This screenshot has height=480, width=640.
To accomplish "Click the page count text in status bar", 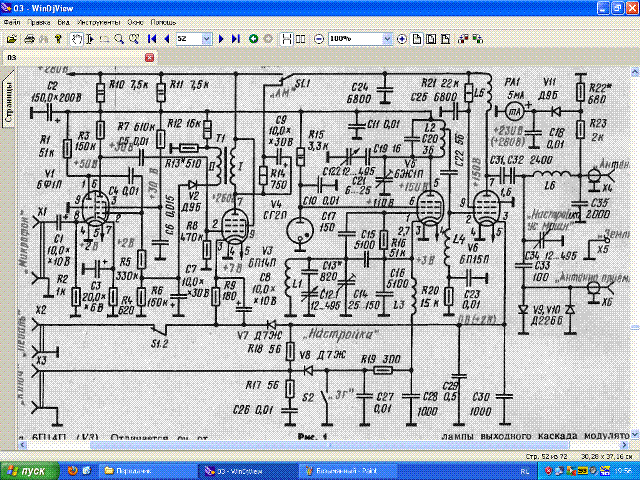I will tap(547, 456).
